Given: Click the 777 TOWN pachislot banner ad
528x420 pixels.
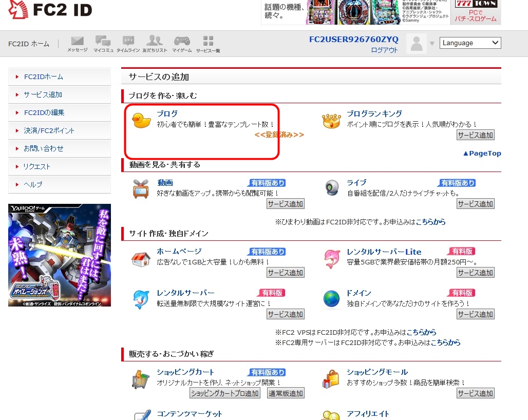Looking at the screenshot, I should click(381, 12).
